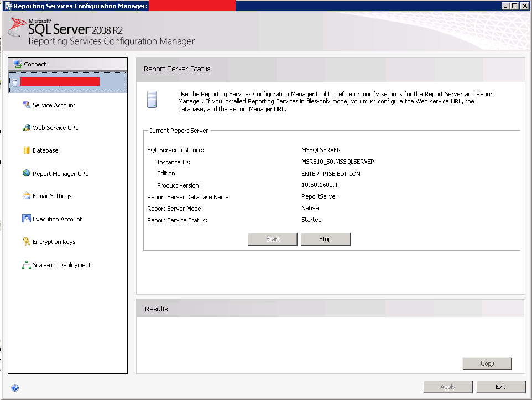Click the Connect label text
The image size is (532, 400).
(35, 64)
